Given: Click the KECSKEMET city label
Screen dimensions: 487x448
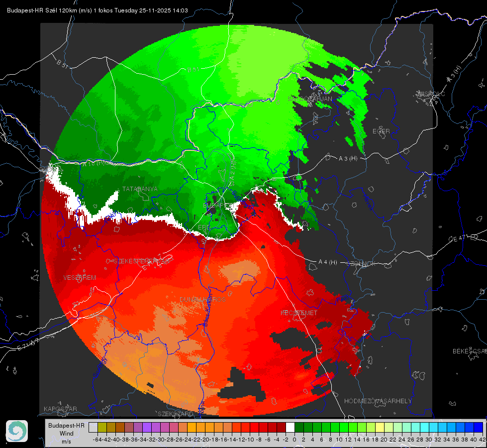Looking at the screenshot, I should pyautogui.click(x=299, y=313).
